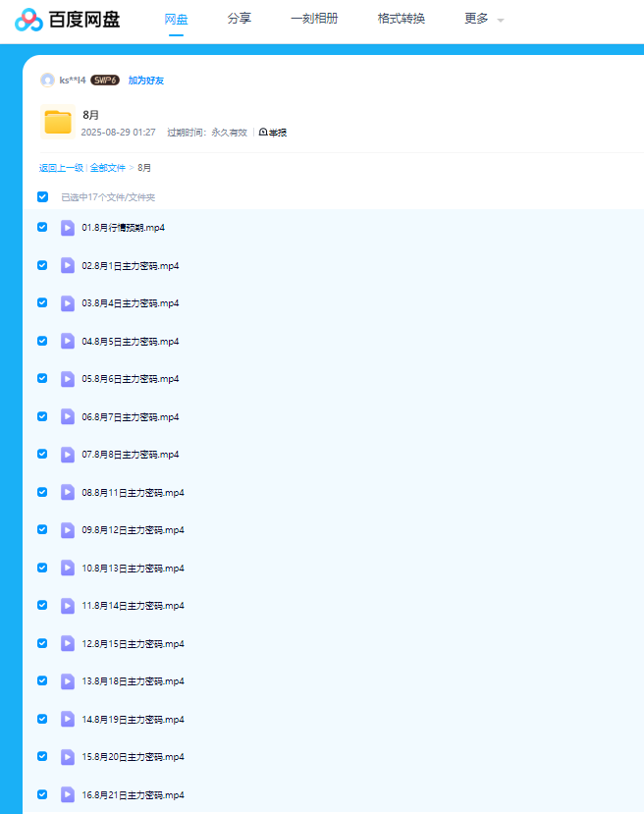Uncheck the 12.8月15日主力密码.mp4 checkbox
Screen dimensions: 644x814
42,643
